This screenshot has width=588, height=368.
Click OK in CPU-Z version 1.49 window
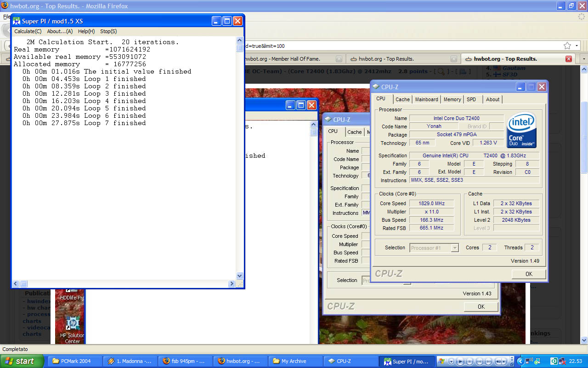point(529,274)
